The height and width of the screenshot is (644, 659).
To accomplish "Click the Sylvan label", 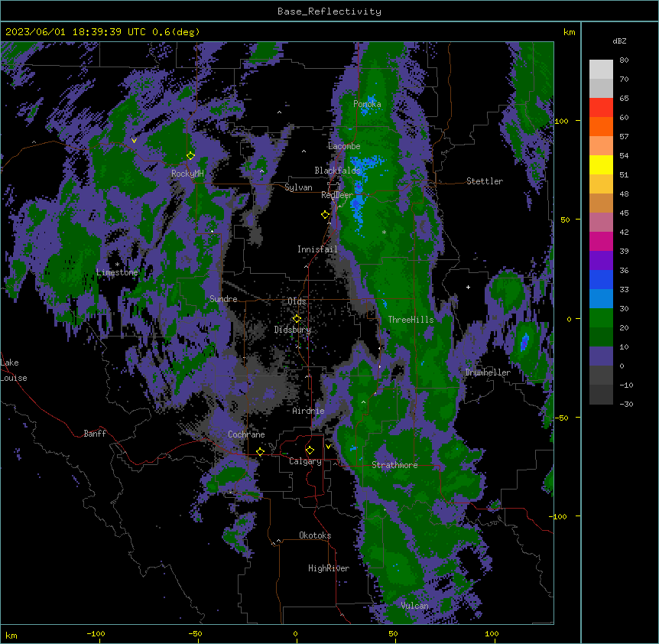I will pos(298,187).
